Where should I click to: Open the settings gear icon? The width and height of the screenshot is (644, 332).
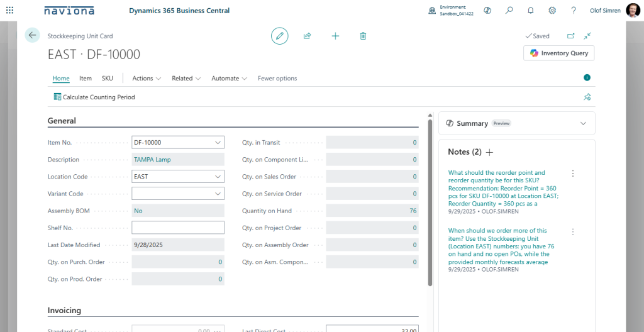(x=552, y=11)
